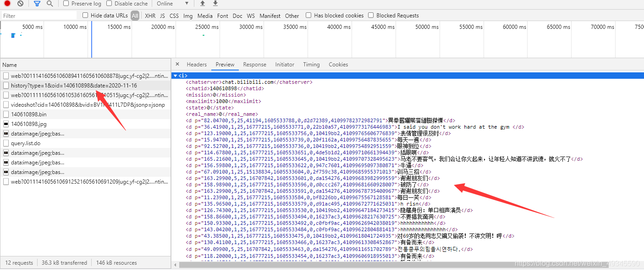644x272 pixels.
Task: Select the data:image/jpeg request below 140610898.jpg
Action: tap(85, 134)
